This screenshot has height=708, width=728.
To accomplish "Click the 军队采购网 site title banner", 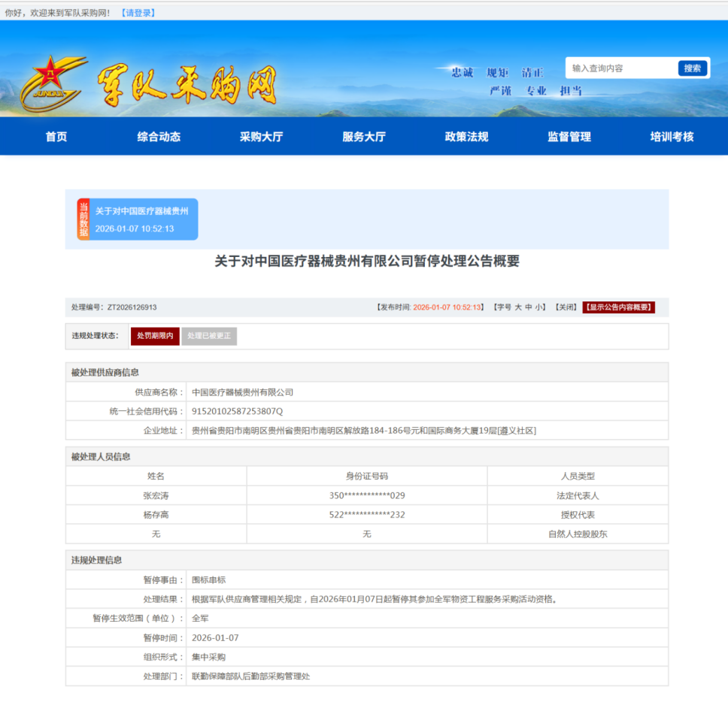I will tap(187, 85).
